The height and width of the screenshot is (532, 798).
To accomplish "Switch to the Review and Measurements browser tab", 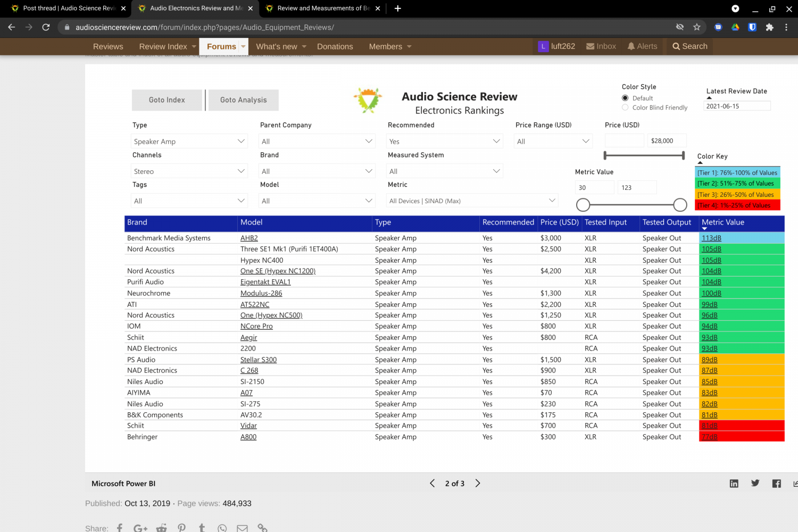I will [323, 9].
